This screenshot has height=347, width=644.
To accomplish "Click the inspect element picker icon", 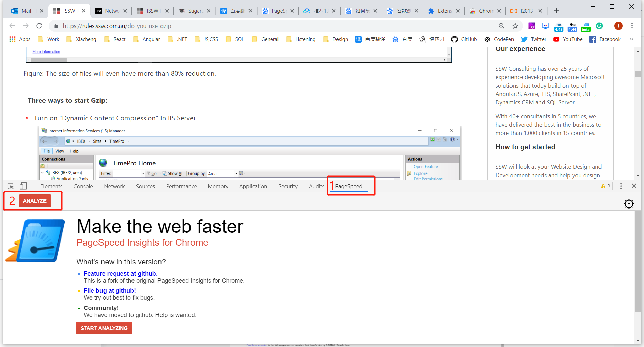I will (x=11, y=186).
